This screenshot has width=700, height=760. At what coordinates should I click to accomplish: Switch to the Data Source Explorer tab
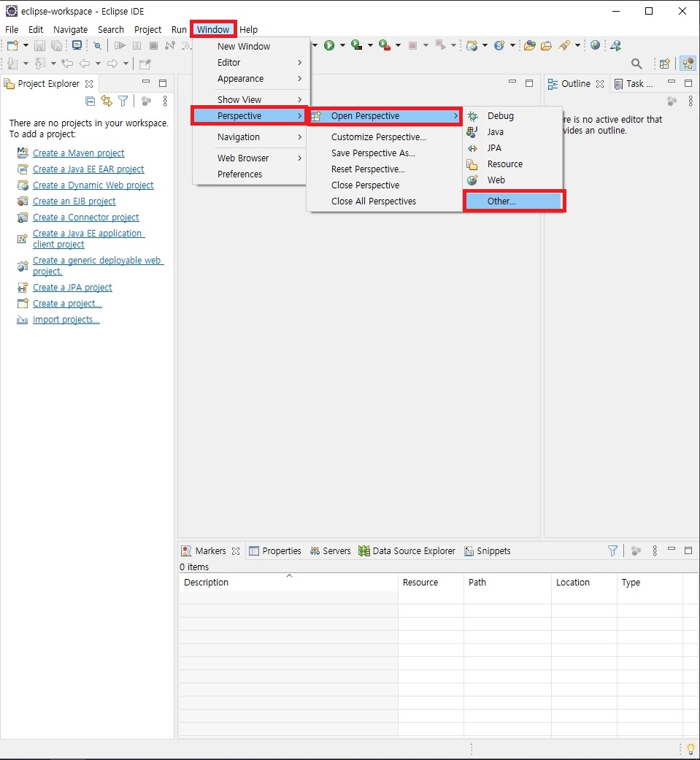pos(407,551)
